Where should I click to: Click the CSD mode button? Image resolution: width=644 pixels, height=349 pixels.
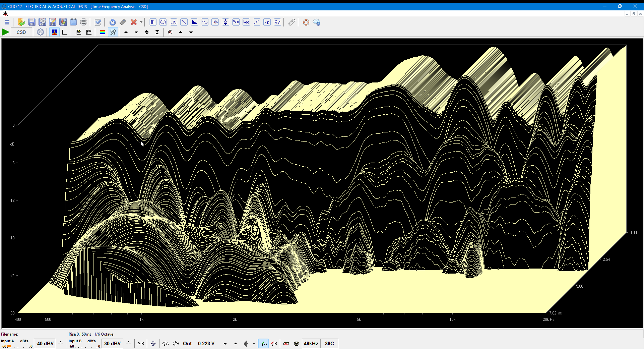coord(21,32)
